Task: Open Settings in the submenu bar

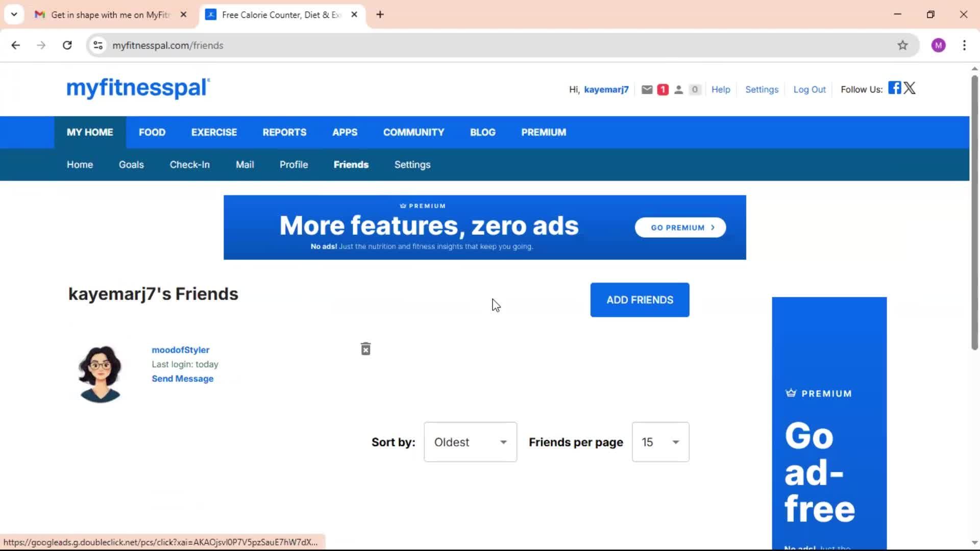Action: 412,165
